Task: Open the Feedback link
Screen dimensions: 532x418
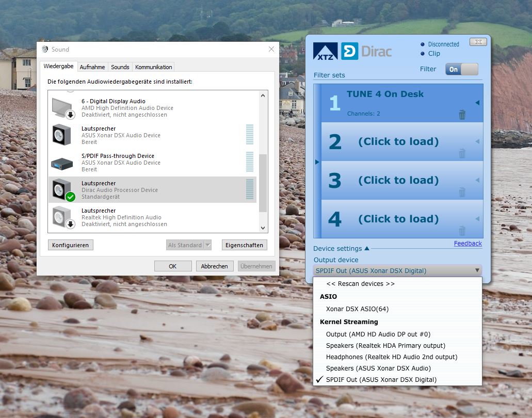Action: pyautogui.click(x=467, y=243)
